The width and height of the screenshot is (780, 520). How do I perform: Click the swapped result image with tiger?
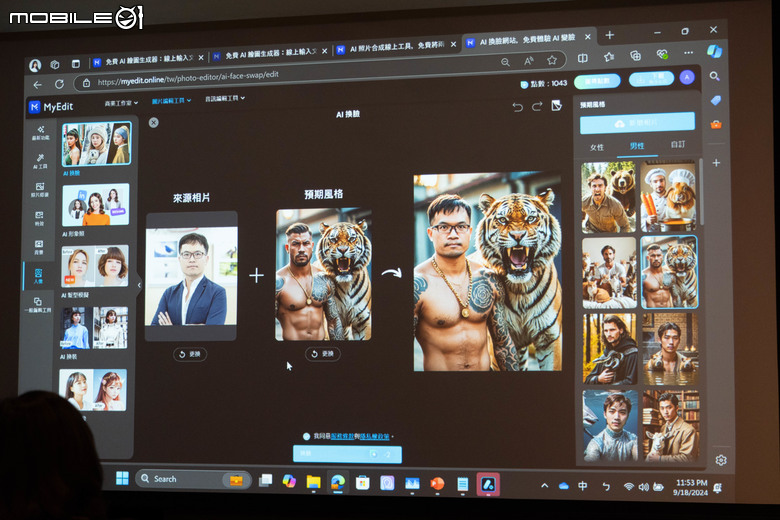point(488,272)
